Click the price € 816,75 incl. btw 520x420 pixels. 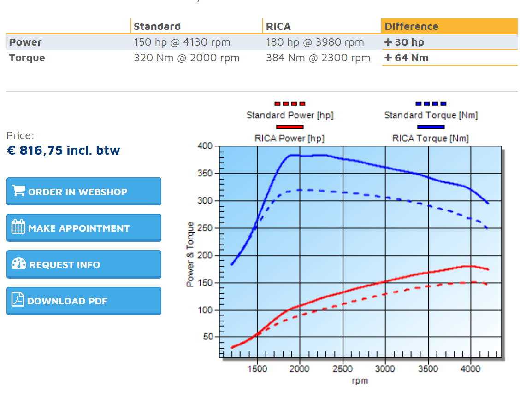click(x=64, y=150)
